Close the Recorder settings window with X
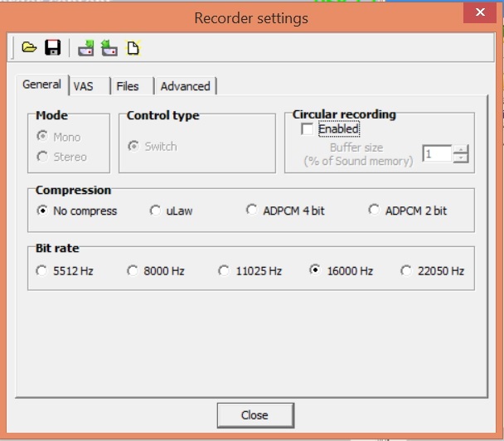504x441 pixels. [x=480, y=12]
